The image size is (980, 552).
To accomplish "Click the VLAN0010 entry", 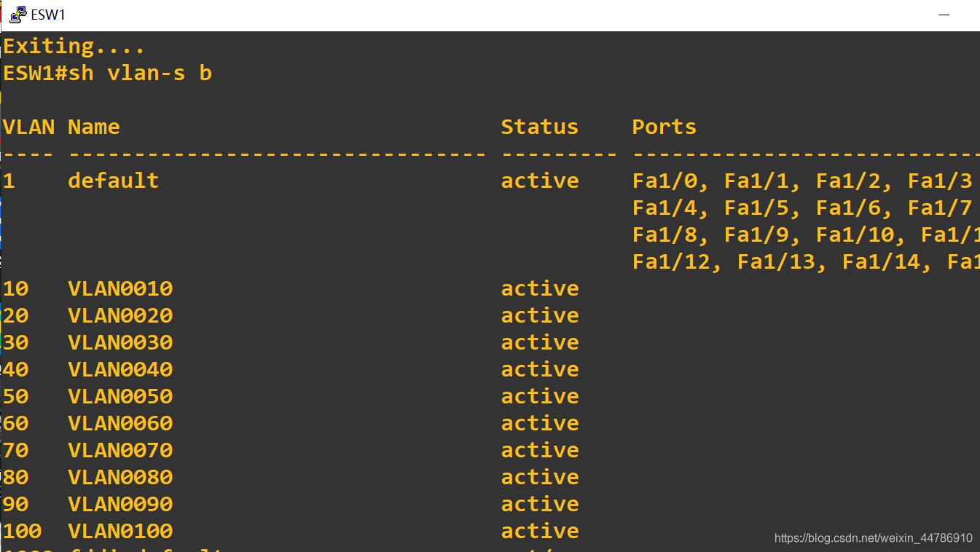I will click(x=120, y=288).
